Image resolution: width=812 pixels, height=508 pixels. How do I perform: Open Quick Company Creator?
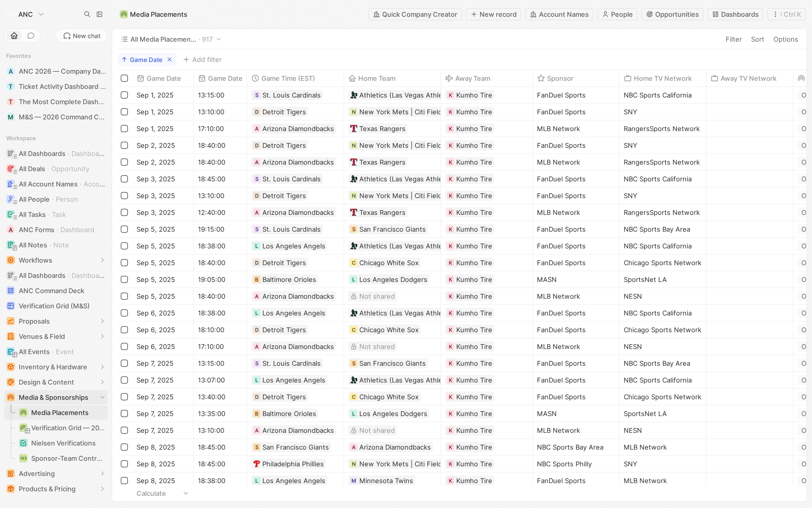coord(415,14)
